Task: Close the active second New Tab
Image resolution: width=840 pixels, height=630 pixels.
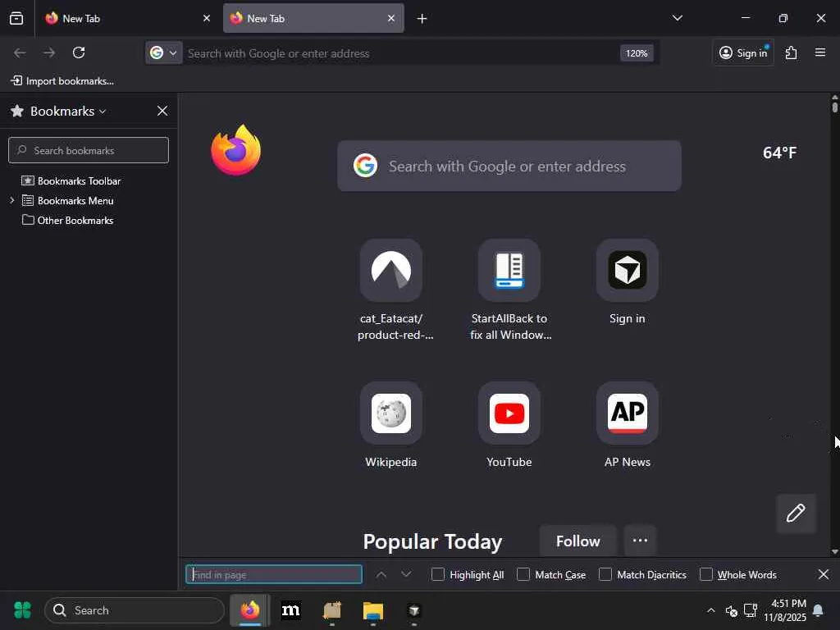Action: coord(391,18)
